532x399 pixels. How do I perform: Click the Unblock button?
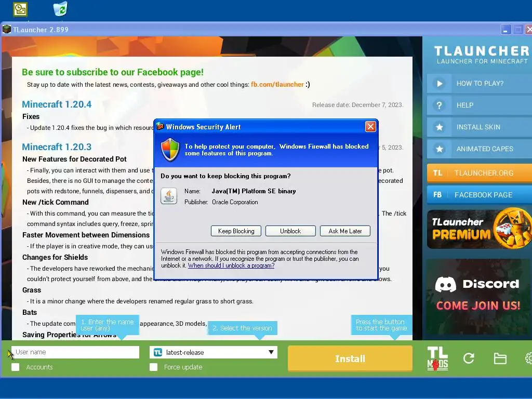290,231
